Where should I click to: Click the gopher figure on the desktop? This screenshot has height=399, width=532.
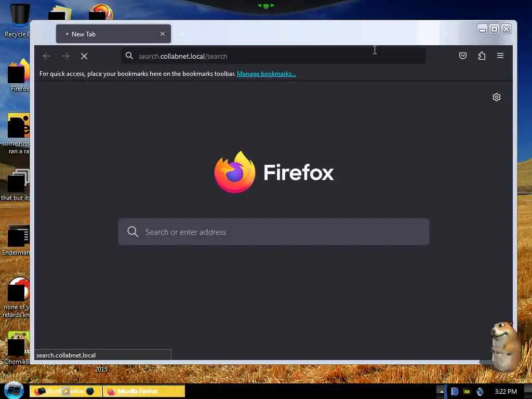click(506, 346)
